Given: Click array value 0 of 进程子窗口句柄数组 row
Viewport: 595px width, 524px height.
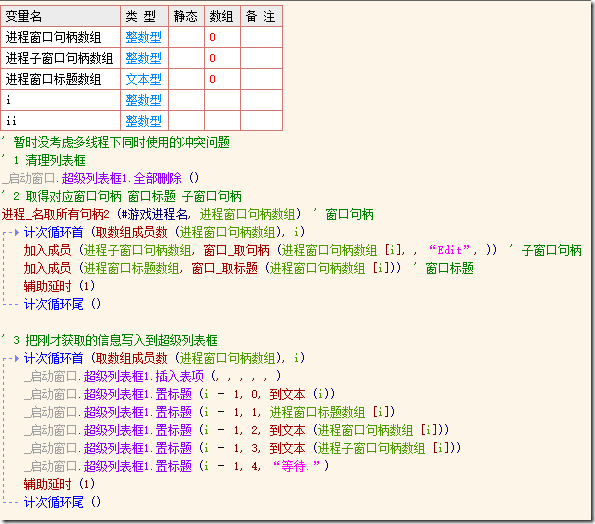Looking at the screenshot, I should [x=212, y=58].
